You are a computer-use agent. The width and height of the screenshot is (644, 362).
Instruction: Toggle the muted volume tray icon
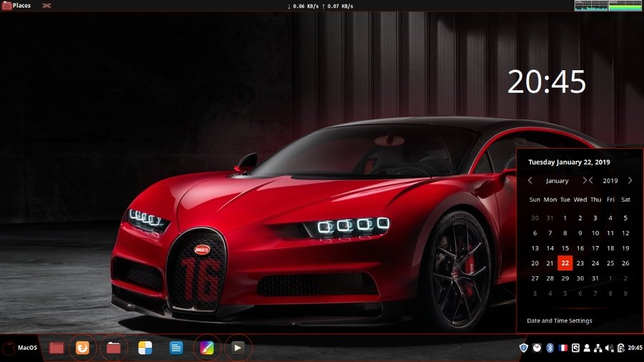(610, 348)
